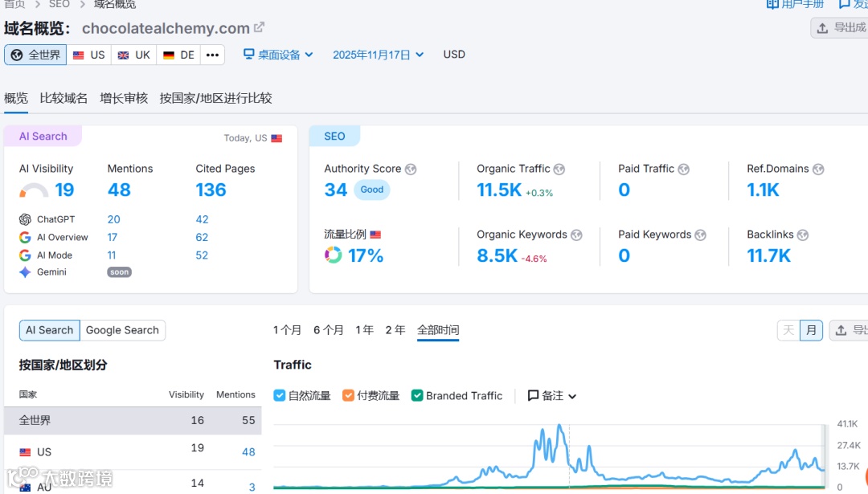This screenshot has width=868, height=494.
Task: Open the 比较域名 tab
Action: point(63,99)
